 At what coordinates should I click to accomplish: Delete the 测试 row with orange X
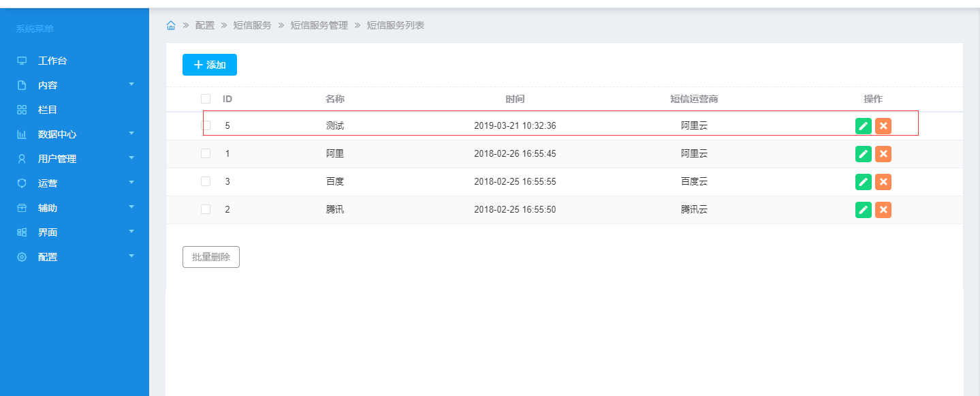[x=883, y=126]
